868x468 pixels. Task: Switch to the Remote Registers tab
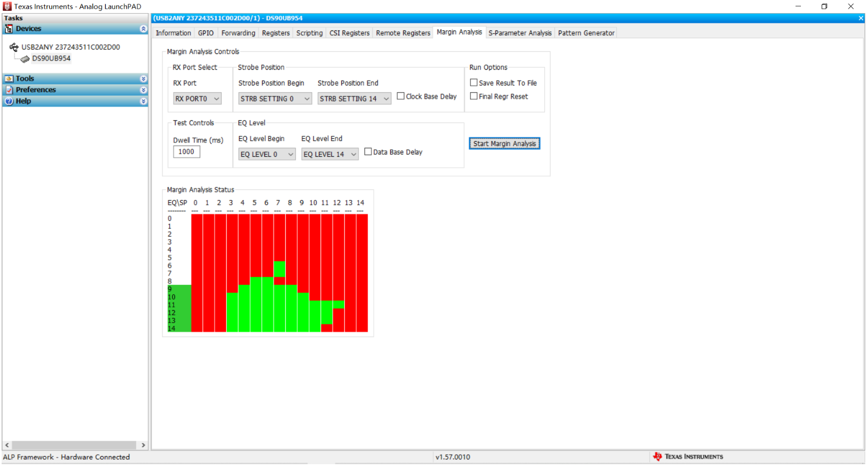[x=403, y=33]
